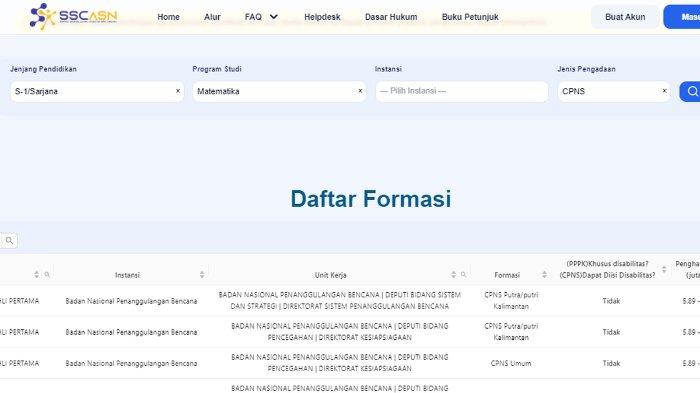Open the Program Studi Matematika dropdown
Viewport: 700px width, 393px height.
[279, 91]
